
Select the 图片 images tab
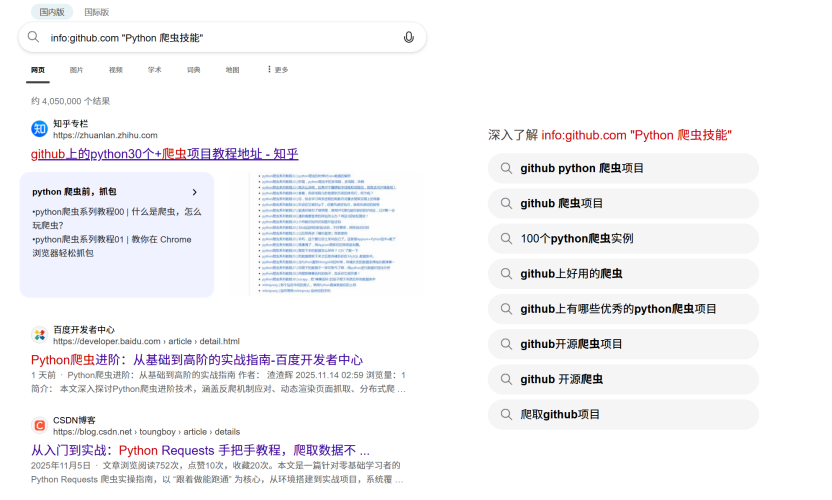pos(76,70)
